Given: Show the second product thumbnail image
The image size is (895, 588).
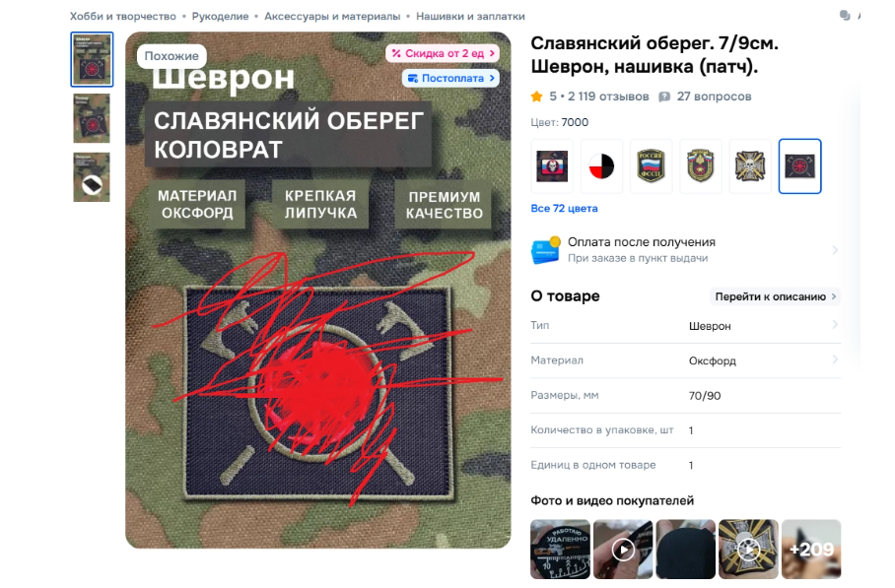Looking at the screenshot, I should [92, 118].
